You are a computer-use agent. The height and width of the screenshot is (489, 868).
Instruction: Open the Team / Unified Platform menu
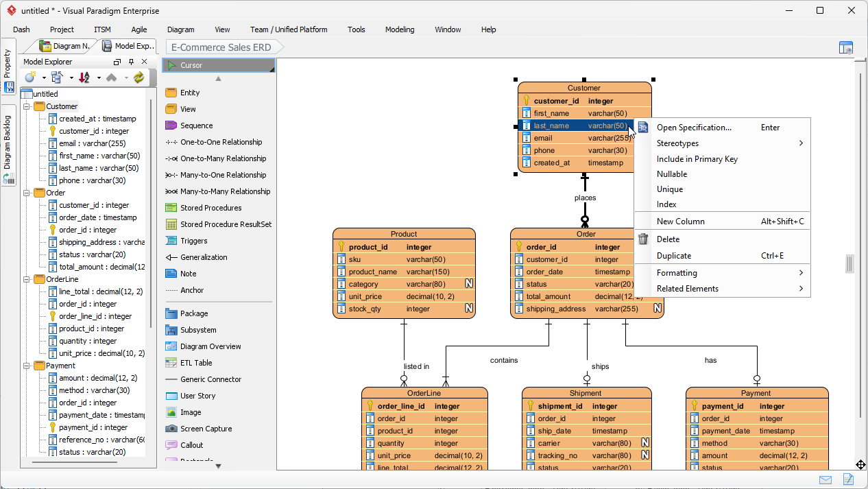click(x=289, y=29)
